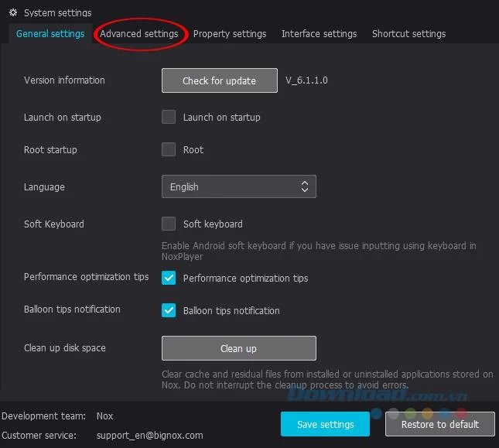The image size is (499, 448).
Task: Switch to the Interface settings tab
Action: pyautogui.click(x=320, y=34)
